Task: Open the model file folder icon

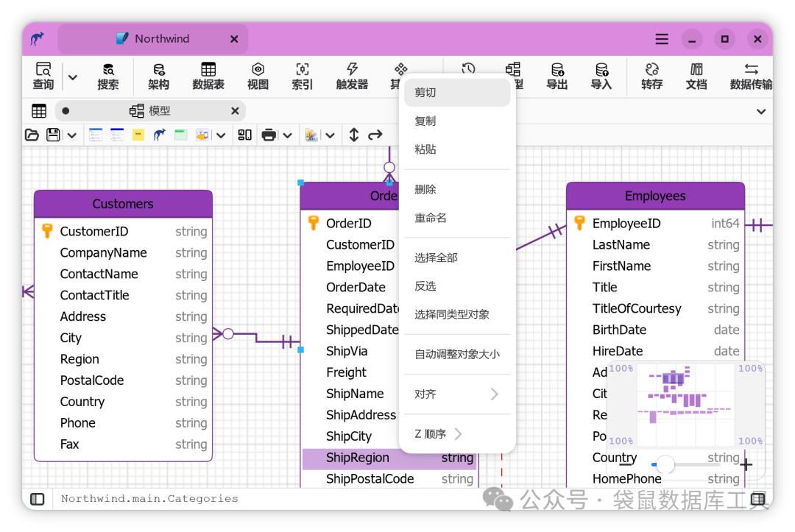Action: tap(32, 135)
